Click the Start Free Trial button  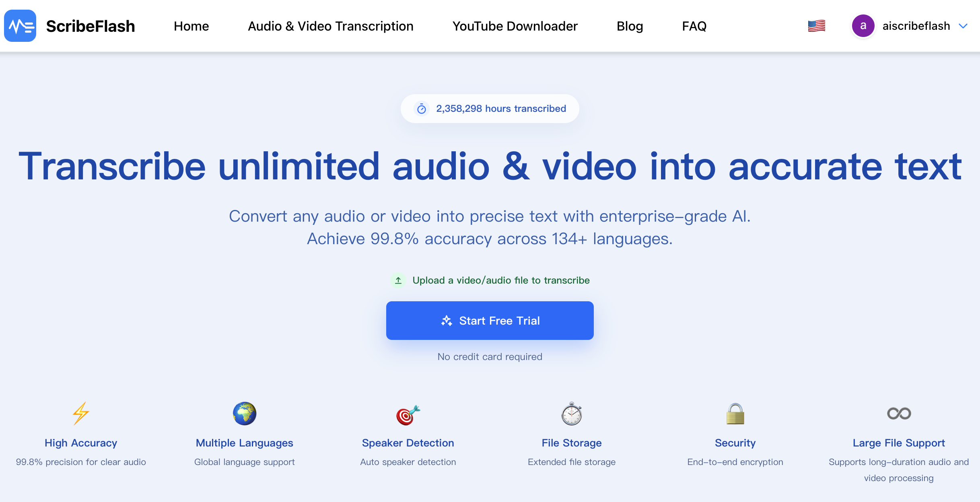pos(490,321)
